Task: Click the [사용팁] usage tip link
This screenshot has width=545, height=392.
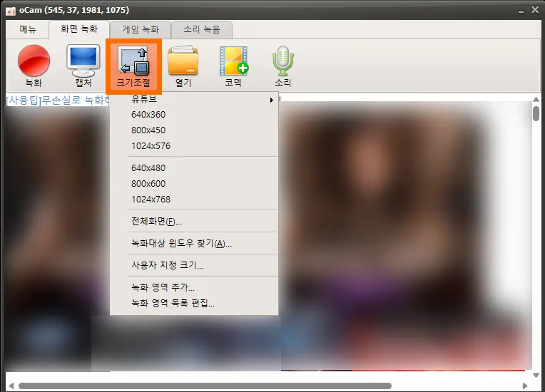Action: coord(58,100)
